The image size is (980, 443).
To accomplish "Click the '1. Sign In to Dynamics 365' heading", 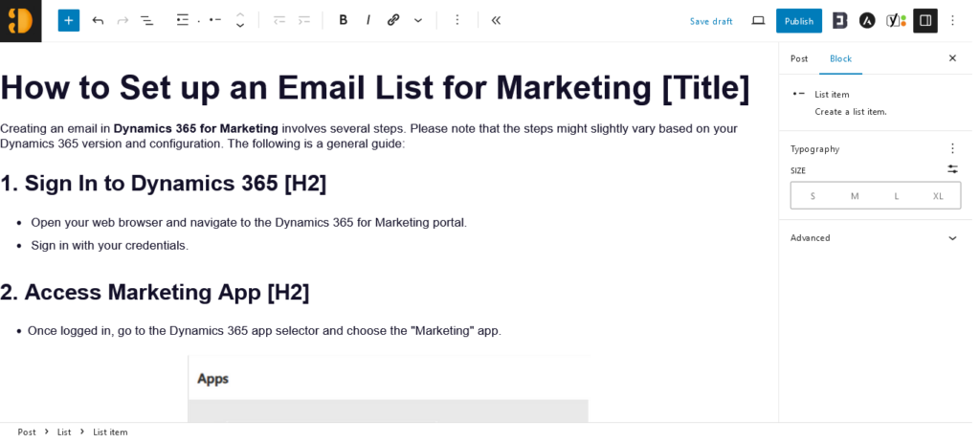I will pos(163,184).
